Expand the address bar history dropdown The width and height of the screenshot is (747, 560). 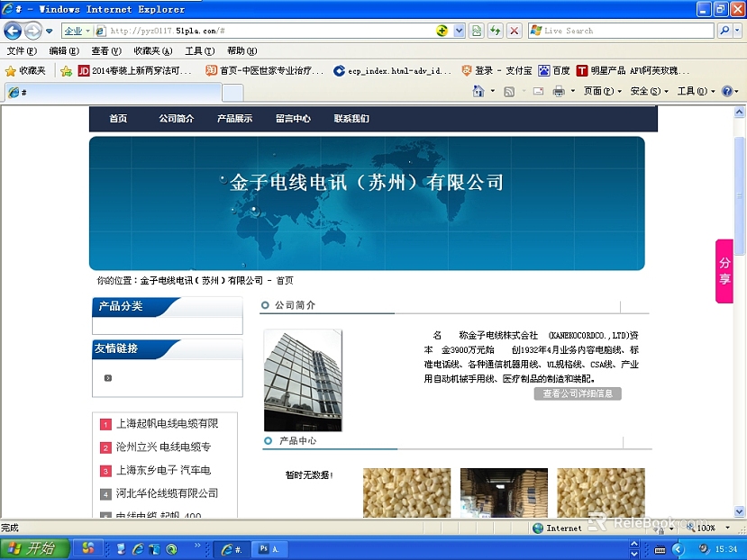tap(459, 31)
